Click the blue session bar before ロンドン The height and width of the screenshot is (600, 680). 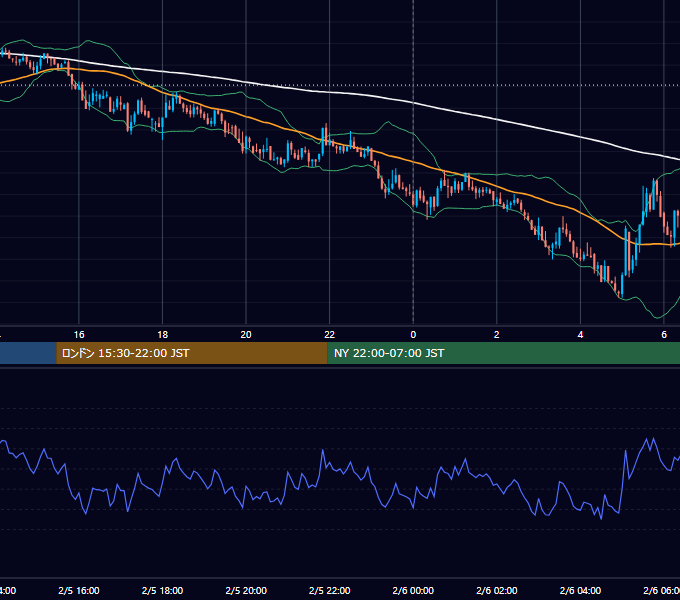tap(28, 353)
